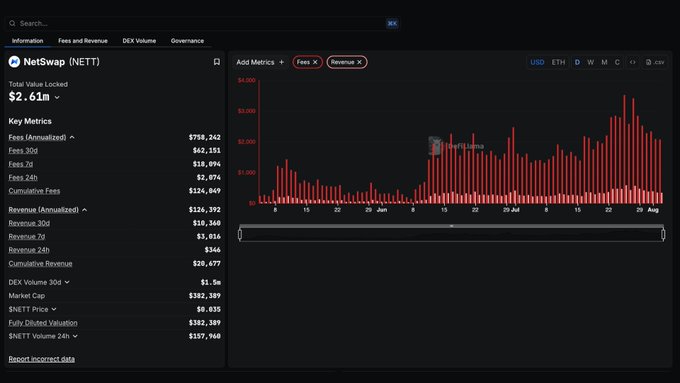Open the Add Metrics menu
Image resolution: width=680 pixels, height=383 pixels.
(x=260, y=62)
